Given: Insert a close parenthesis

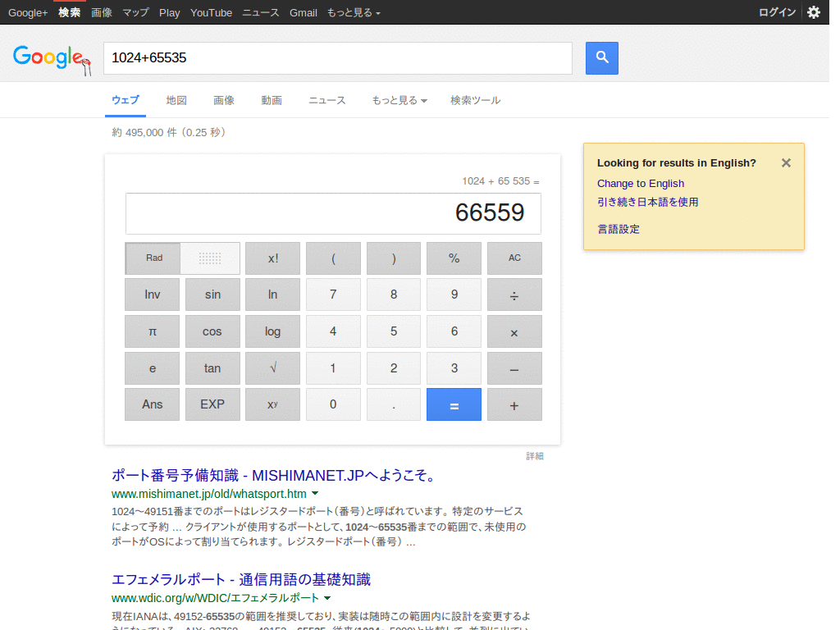Looking at the screenshot, I should pyautogui.click(x=394, y=258).
